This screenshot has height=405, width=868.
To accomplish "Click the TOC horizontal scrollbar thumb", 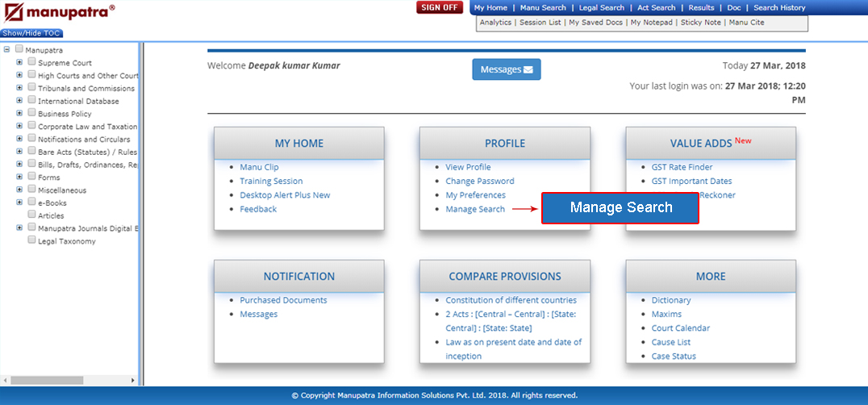I will 47,381.
